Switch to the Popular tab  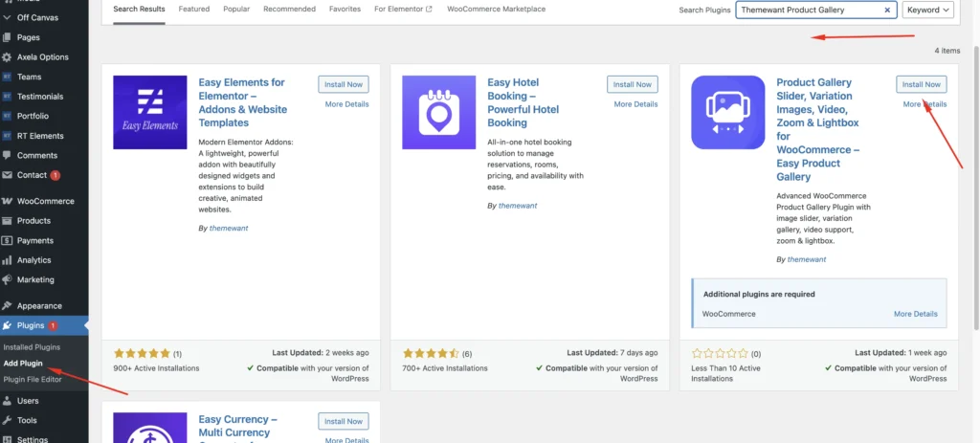(x=236, y=10)
